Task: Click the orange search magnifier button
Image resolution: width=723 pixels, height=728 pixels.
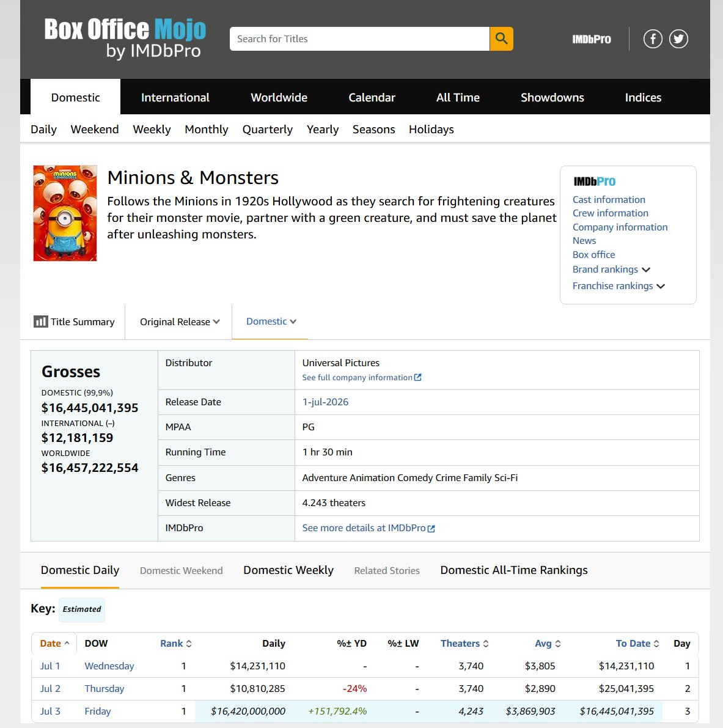Action: coord(501,39)
